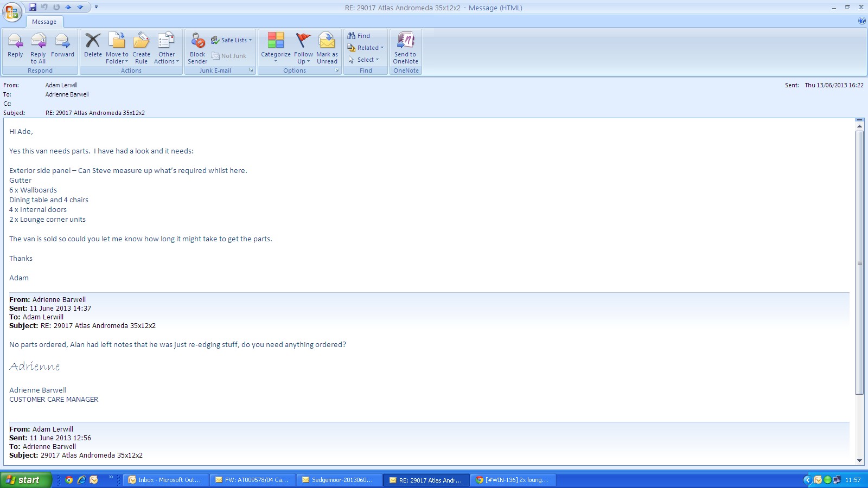Click the Not Junk button

[229, 56]
